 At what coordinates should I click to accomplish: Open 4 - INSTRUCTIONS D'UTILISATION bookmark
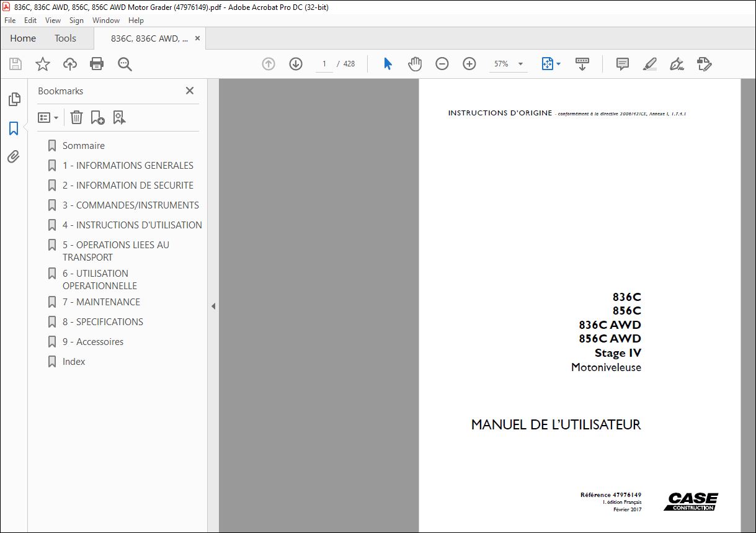click(132, 225)
